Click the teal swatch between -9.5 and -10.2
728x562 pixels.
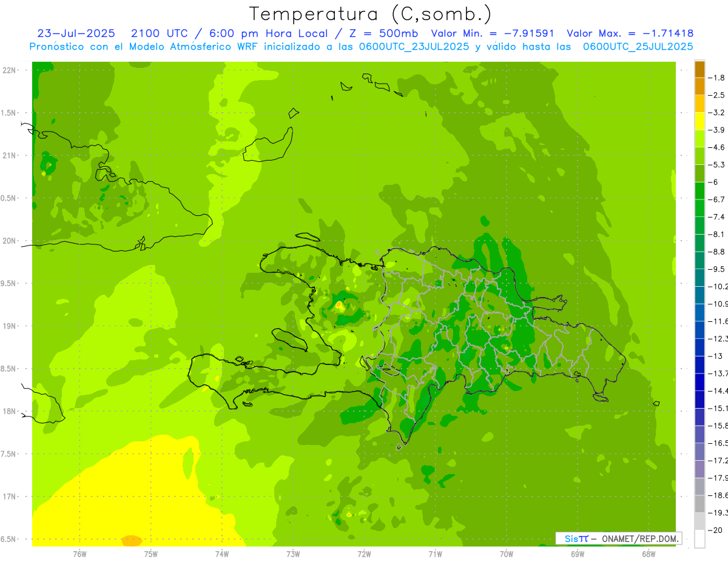[699, 278]
